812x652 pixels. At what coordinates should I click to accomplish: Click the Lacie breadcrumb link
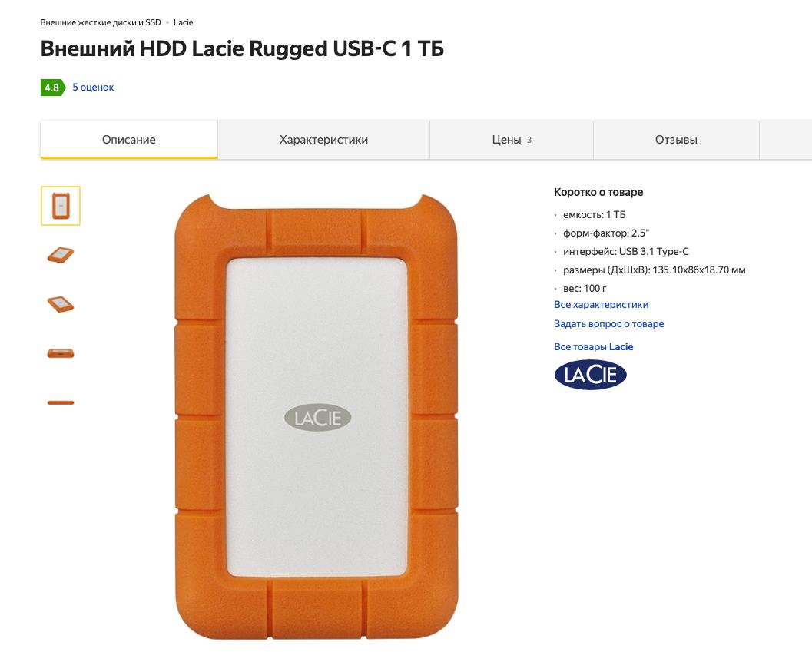184,22
